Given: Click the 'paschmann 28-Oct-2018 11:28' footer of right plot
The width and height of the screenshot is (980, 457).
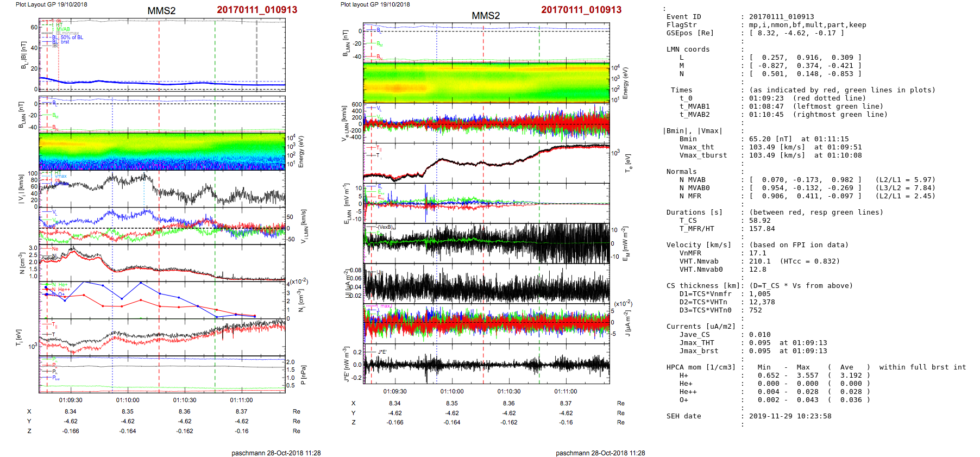Looking at the screenshot, I should tap(600, 453).
